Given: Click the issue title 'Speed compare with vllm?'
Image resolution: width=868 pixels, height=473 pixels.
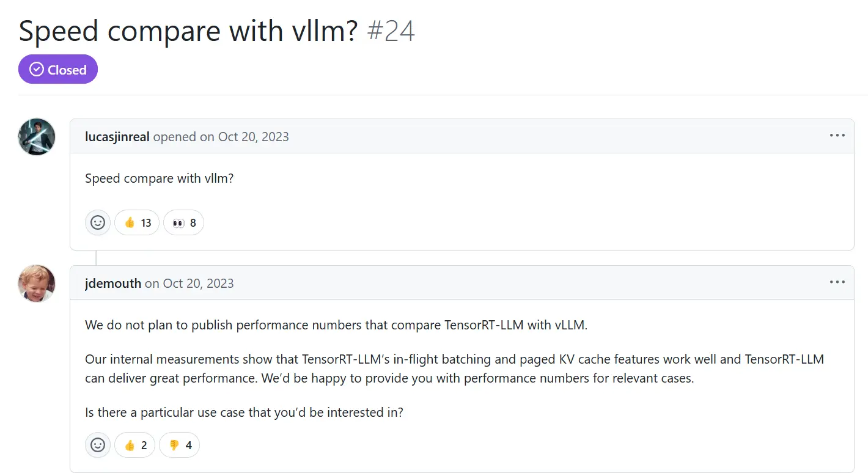Looking at the screenshot, I should (188, 31).
